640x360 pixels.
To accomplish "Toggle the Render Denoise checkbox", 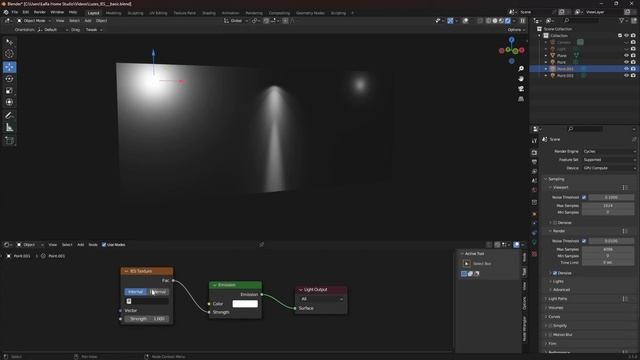I will pos(555,273).
